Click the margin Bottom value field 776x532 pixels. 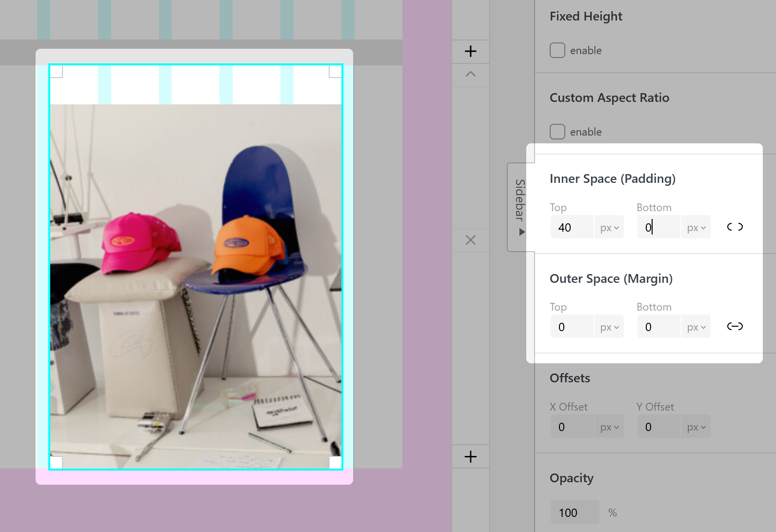[658, 327]
